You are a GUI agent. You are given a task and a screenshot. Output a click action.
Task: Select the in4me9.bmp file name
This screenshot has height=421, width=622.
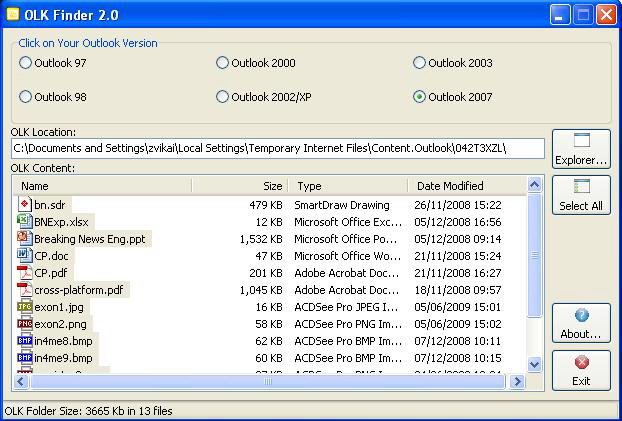(63, 359)
